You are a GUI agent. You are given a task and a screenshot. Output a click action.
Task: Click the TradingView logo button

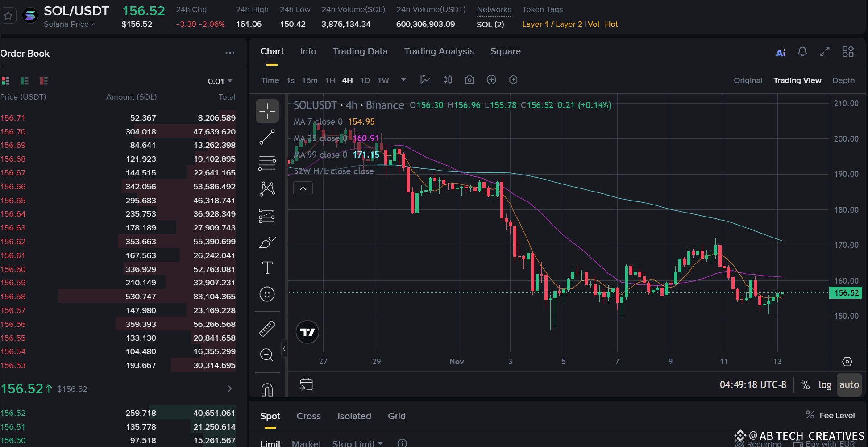[307, 332]
